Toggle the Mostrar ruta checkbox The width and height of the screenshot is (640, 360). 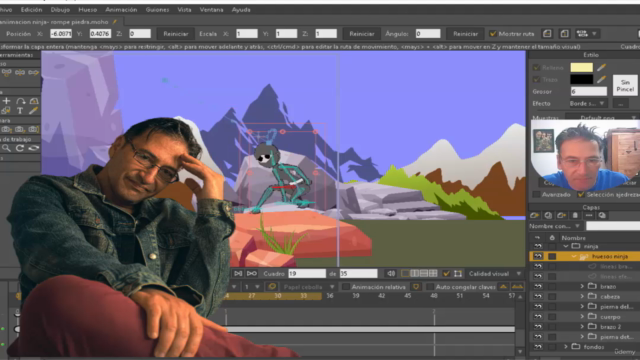tap(493, 34)
